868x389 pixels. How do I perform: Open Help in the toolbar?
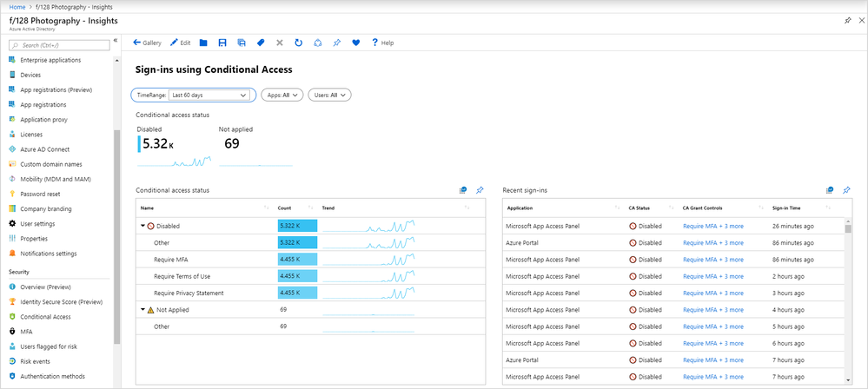click(x=382, y=43)
